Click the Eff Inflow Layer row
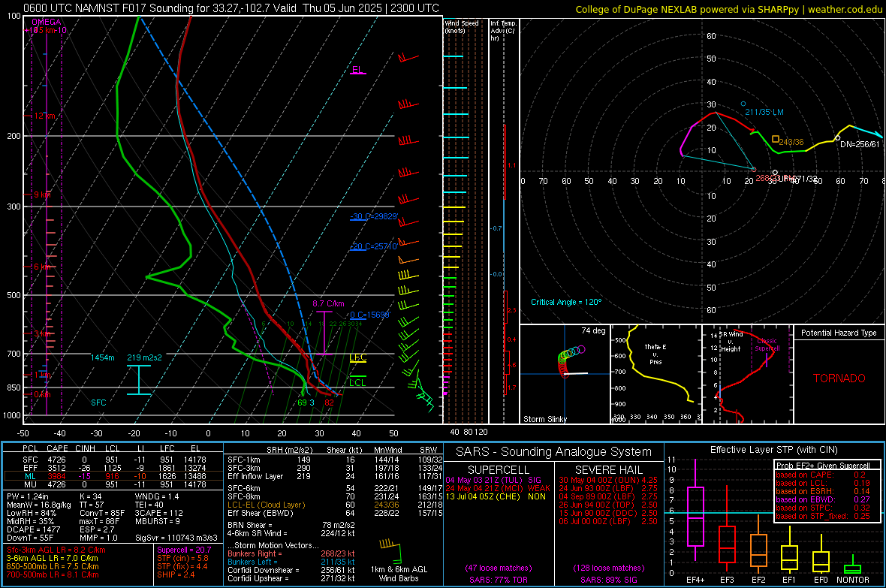 click(335, 476)
